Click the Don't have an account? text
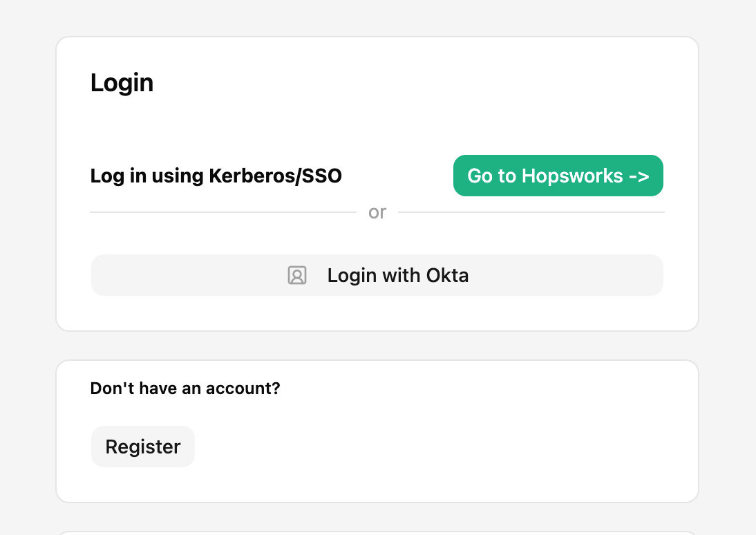 tap(185, 388)
